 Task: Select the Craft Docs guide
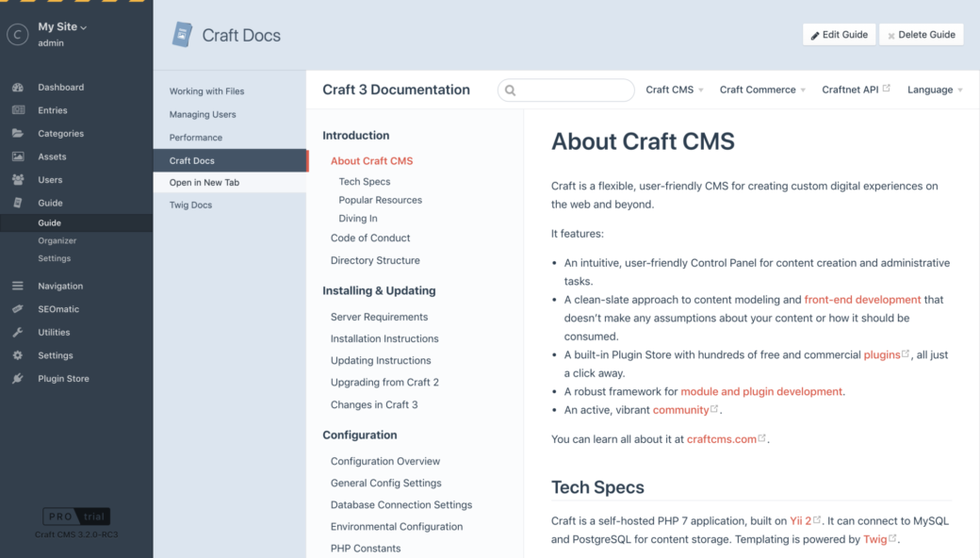click(230, 160)
